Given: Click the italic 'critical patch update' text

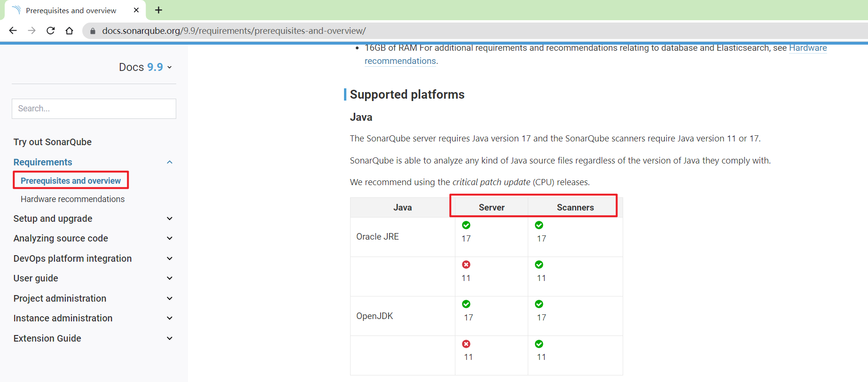Looking at the screenshot, I should (491, 182).
